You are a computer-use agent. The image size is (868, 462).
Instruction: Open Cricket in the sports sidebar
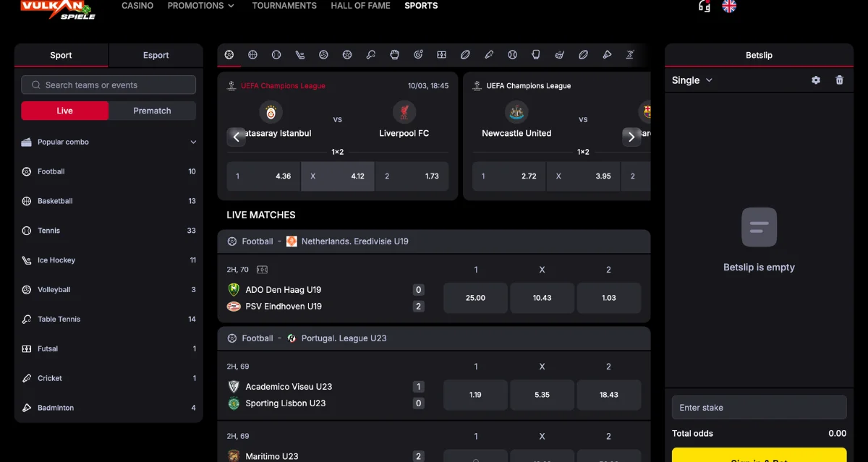tap(109, 378)
